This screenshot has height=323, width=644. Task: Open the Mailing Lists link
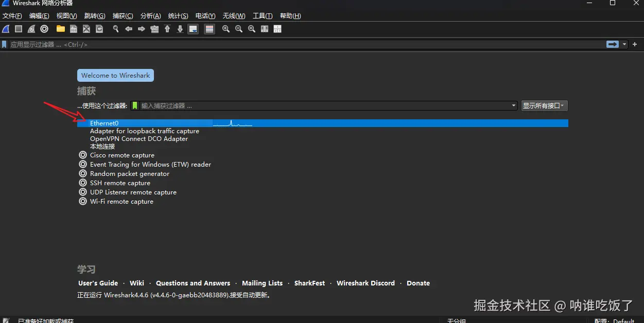coord(262,283)
